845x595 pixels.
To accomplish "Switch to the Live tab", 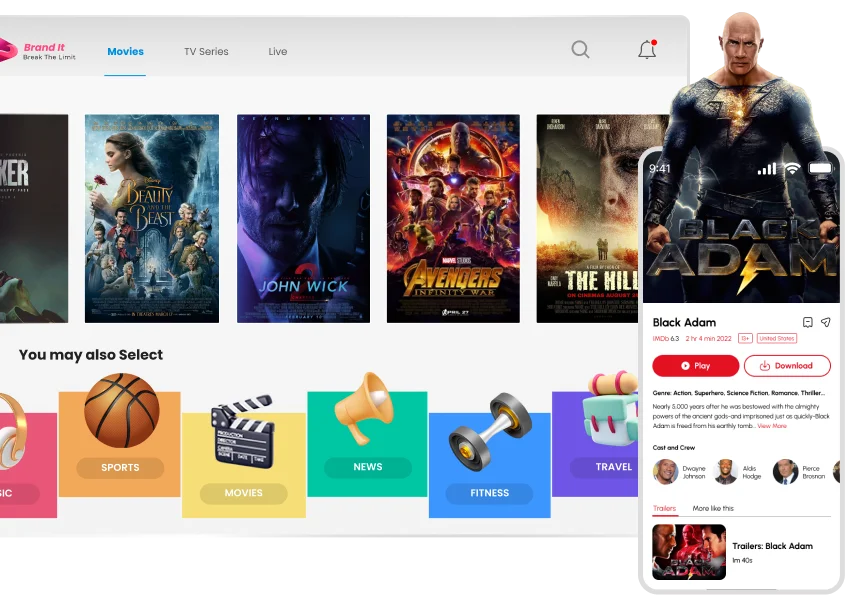I will pyautogui.click(x=278, y=52).
